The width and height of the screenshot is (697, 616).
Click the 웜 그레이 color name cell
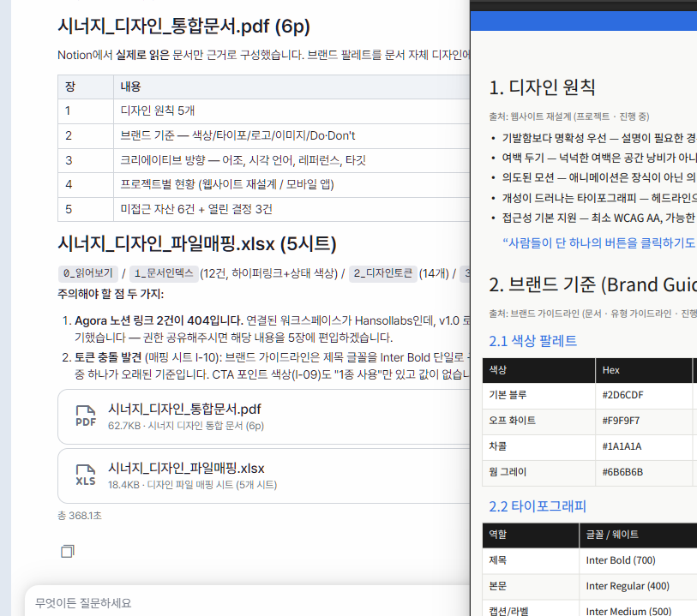click(538, 472)
